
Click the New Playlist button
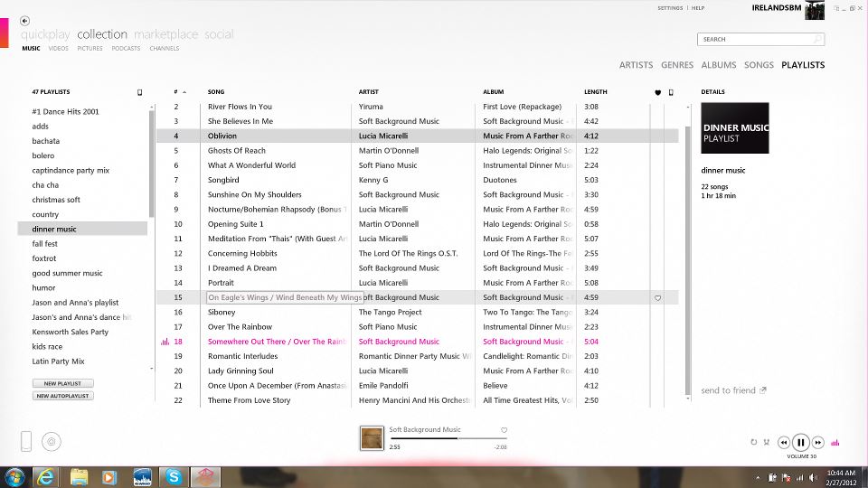[x=62, y=383]
